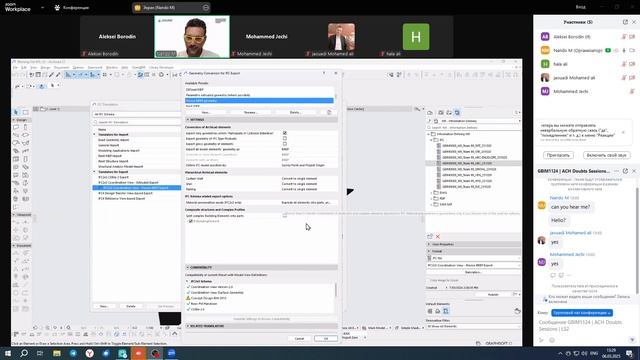Click compatibility list scrollbar
This screenshot has width=640, height=360.
tap(336, 290)
